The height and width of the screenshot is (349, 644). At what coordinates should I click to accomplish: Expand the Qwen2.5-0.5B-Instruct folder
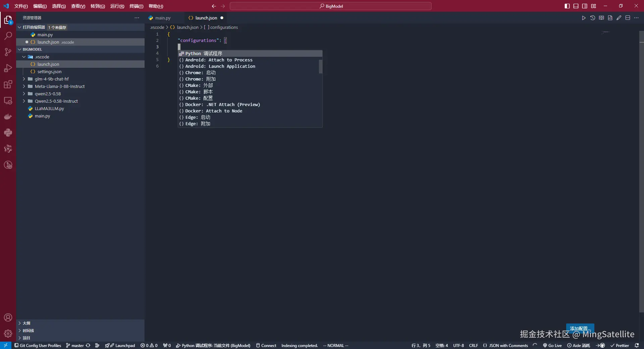pos(24,101)
